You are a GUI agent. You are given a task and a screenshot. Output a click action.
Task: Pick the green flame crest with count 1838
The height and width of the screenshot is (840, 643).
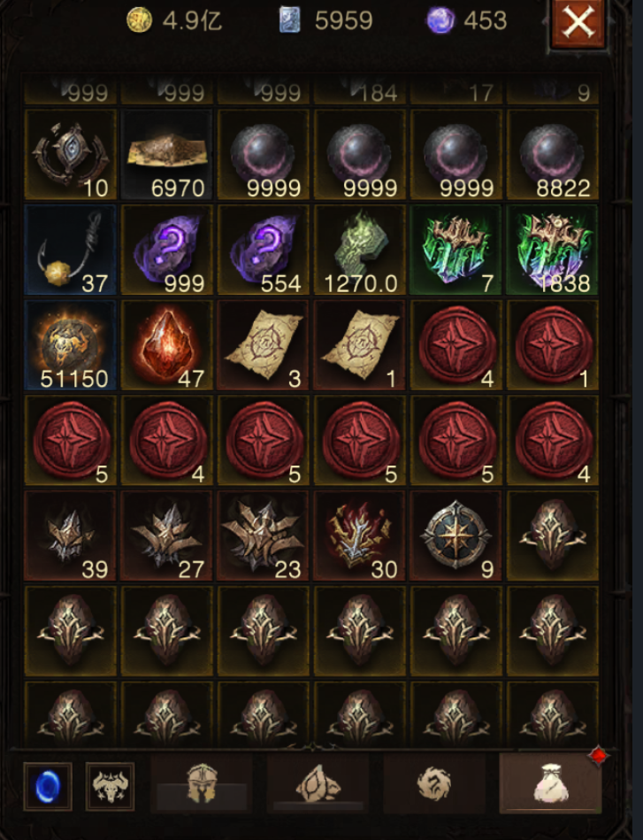[x=553, y=250]
